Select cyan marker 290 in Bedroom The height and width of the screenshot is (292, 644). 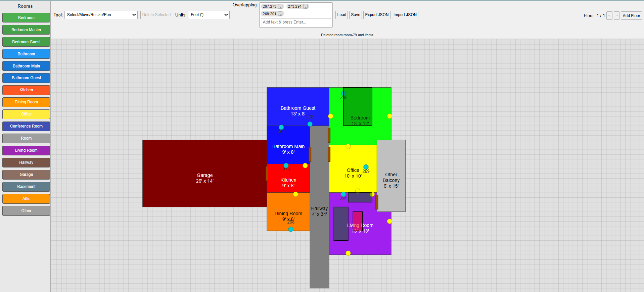click(x=344, y=93)
